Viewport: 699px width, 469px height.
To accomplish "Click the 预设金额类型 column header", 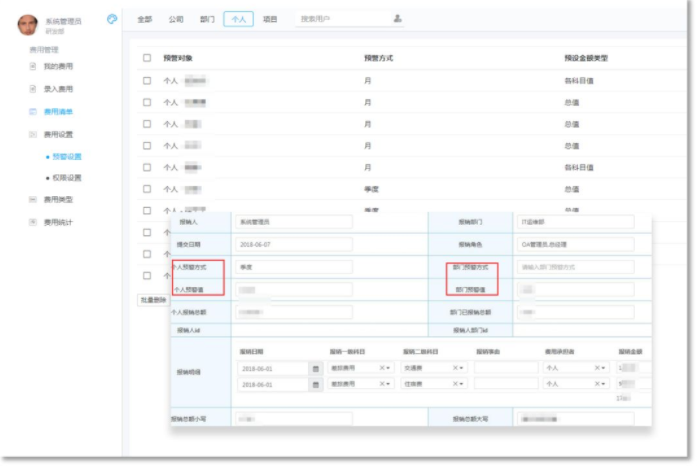I will click(x=586, y=58).
